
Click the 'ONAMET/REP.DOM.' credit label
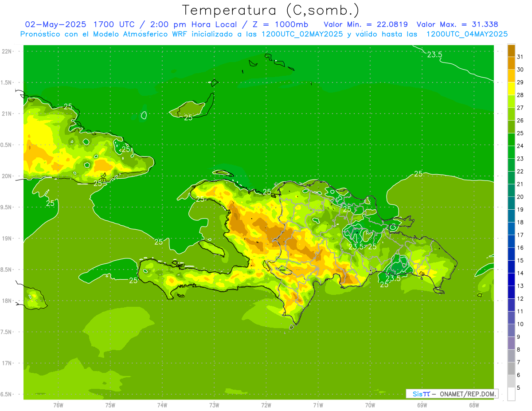468,394
